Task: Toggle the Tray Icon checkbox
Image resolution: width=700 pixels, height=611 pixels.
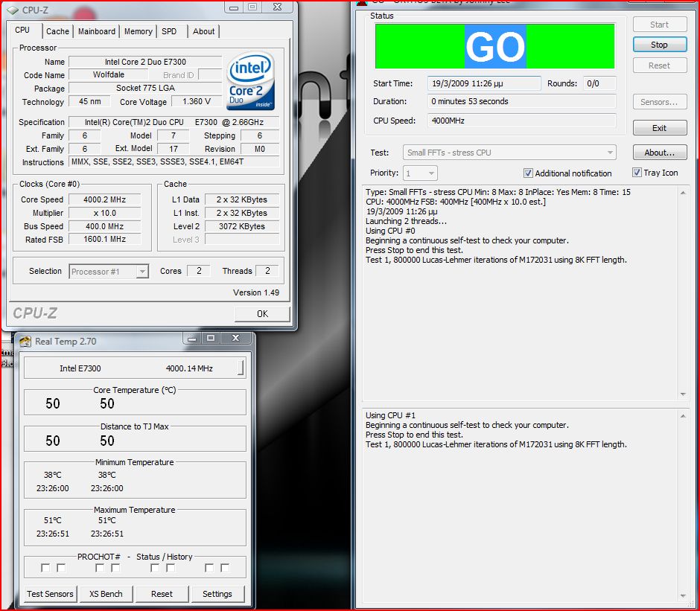Action: coord(637,173)
